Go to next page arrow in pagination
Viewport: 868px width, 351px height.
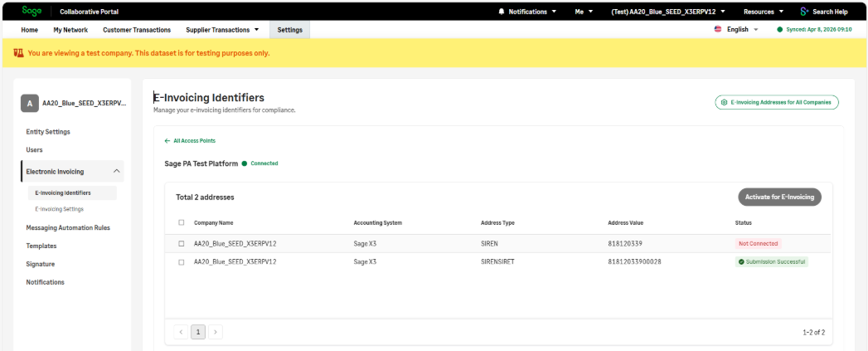pos(216,332)
